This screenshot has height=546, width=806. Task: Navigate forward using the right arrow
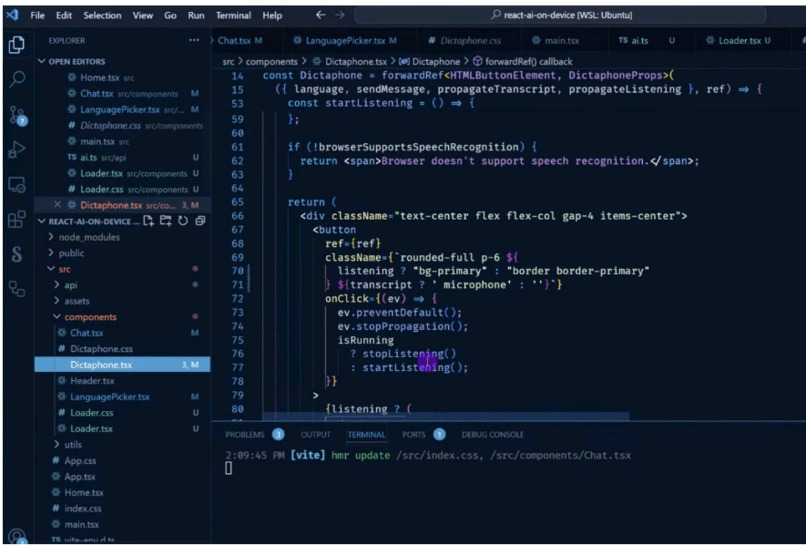click(x=340, y=15)
